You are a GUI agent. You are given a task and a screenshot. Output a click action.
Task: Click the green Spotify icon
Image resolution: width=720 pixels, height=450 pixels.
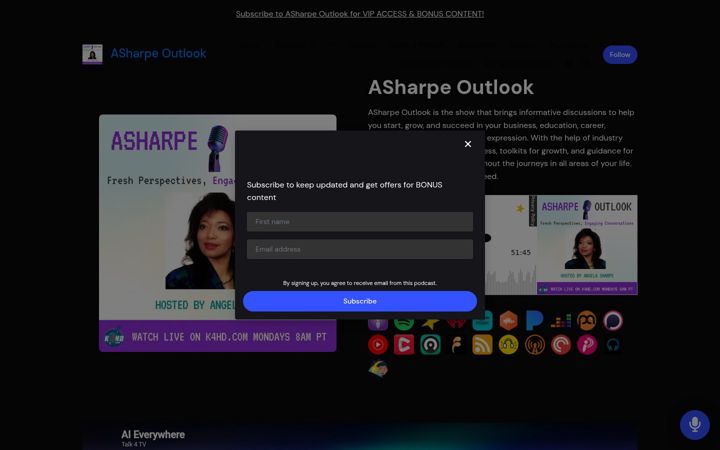coord(404,324)
